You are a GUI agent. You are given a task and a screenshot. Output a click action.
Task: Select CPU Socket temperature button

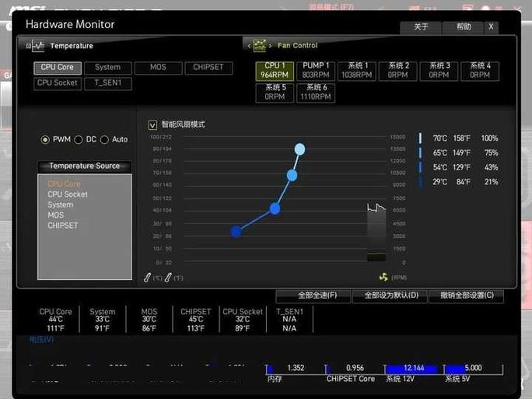pyautogui.click(x=58, y=83)
